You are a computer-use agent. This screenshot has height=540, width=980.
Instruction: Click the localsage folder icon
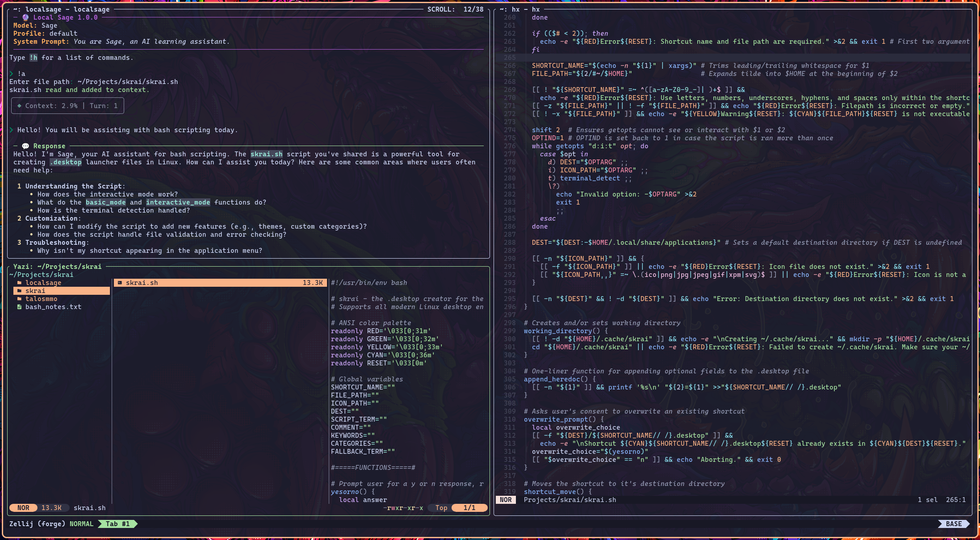(21, 283)
